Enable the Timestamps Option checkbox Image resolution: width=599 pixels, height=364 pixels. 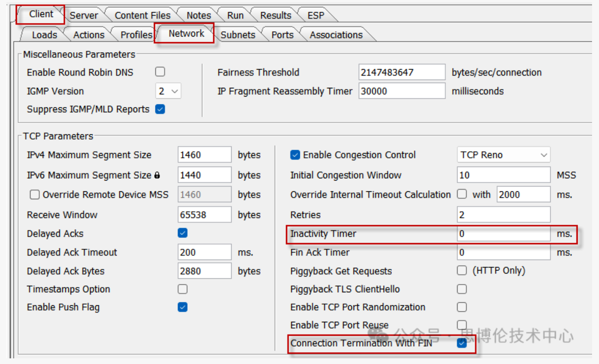(183, 289)
